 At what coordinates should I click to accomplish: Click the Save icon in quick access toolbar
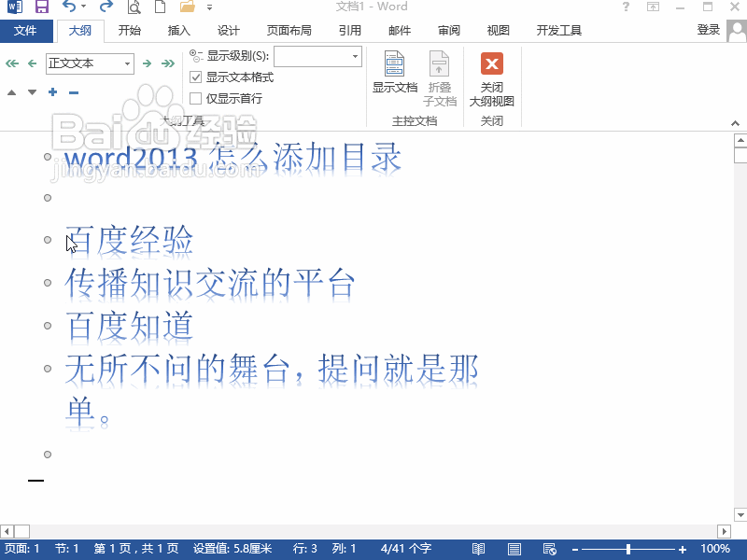click(42, 7)
